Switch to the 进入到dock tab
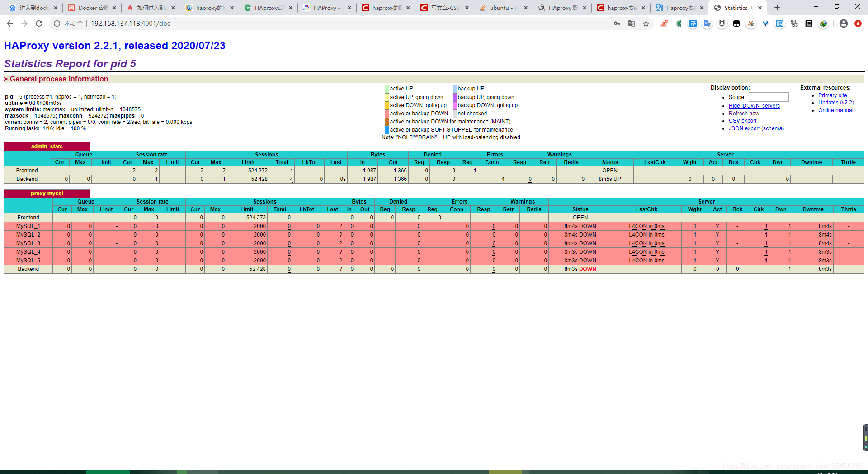This screenshot has width=868, height=474. [x=33, y=8]
